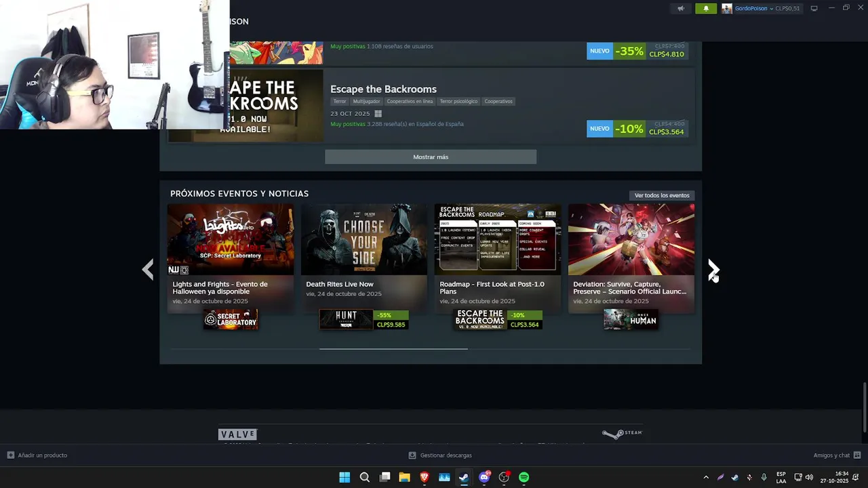Open the Escape the Backrooms capsule image
Viewport: 868px width, 488px height.
point(245,106)
